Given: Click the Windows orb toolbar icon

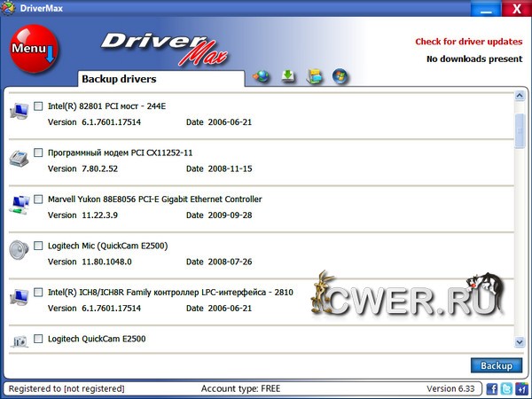Looking at the screenshot, I should point(340,76).
